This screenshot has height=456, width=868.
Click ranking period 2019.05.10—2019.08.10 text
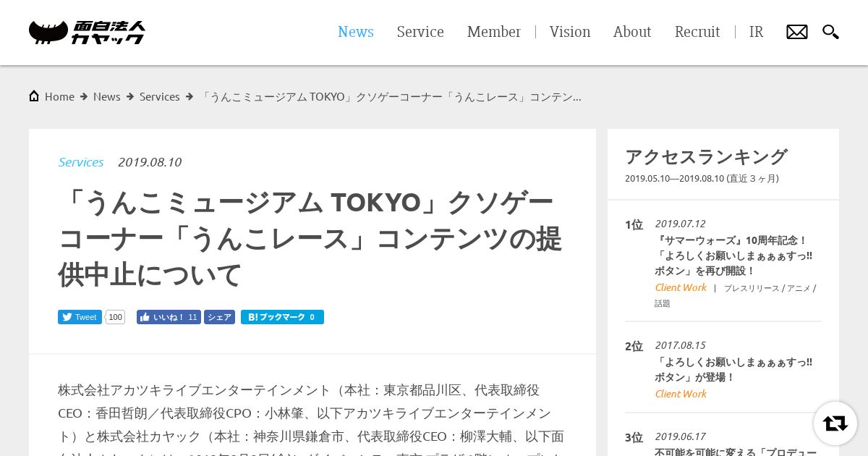[x=702, y=179]
